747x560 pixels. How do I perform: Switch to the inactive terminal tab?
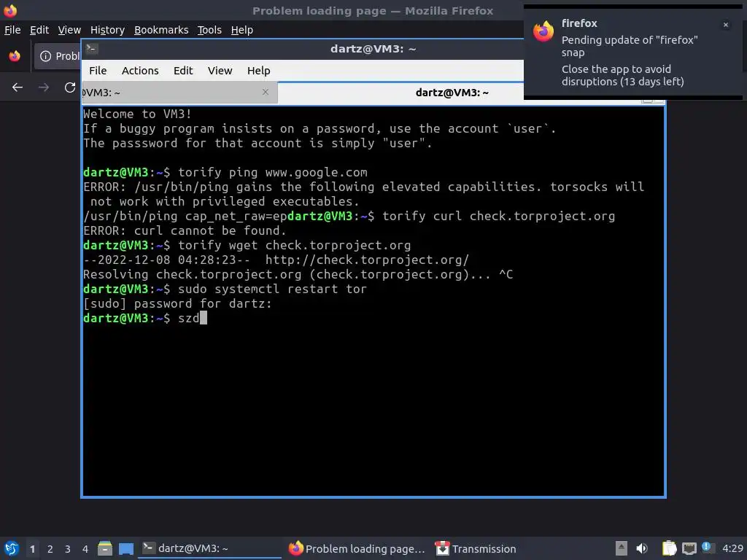pos(179,93)
